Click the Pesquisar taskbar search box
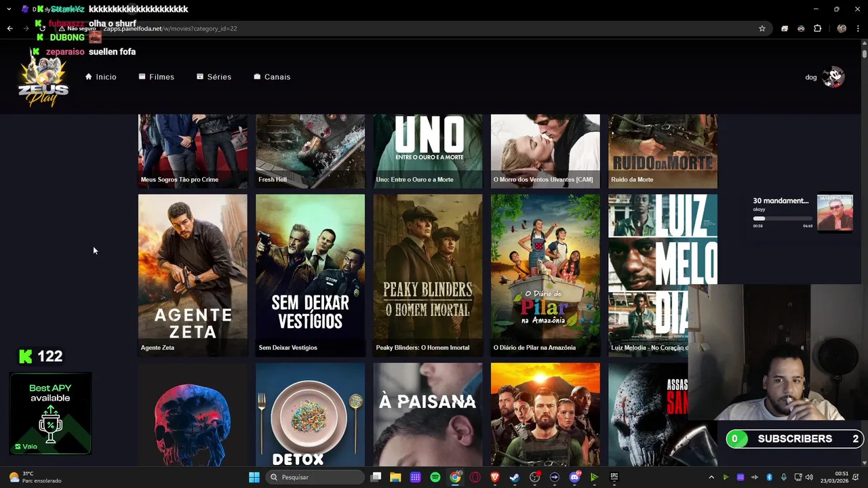Image resolution: width=868 pixels, height=488 pixels. click(315, 477)
